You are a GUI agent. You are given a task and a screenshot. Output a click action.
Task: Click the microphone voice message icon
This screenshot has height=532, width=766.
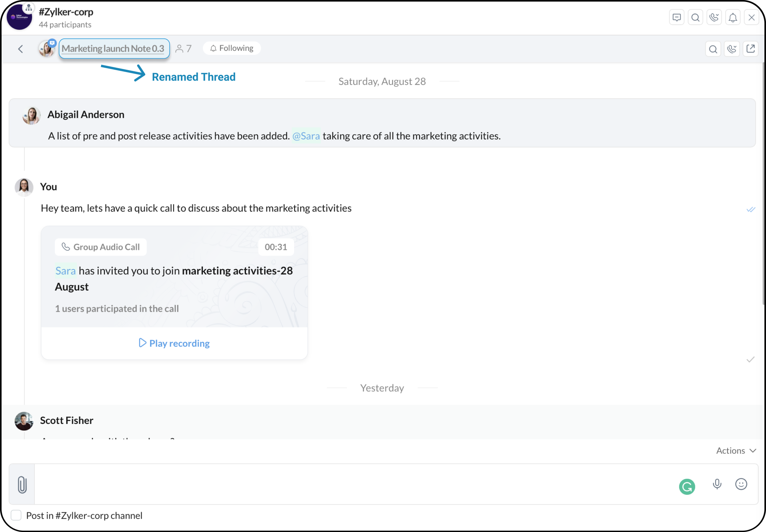click(x=717, y=484)
